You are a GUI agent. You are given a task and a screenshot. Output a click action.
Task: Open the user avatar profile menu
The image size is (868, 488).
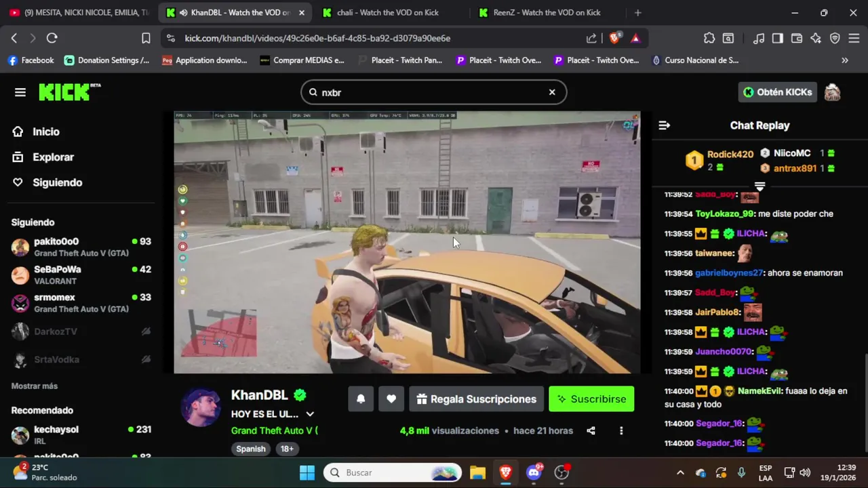(832, 92)
